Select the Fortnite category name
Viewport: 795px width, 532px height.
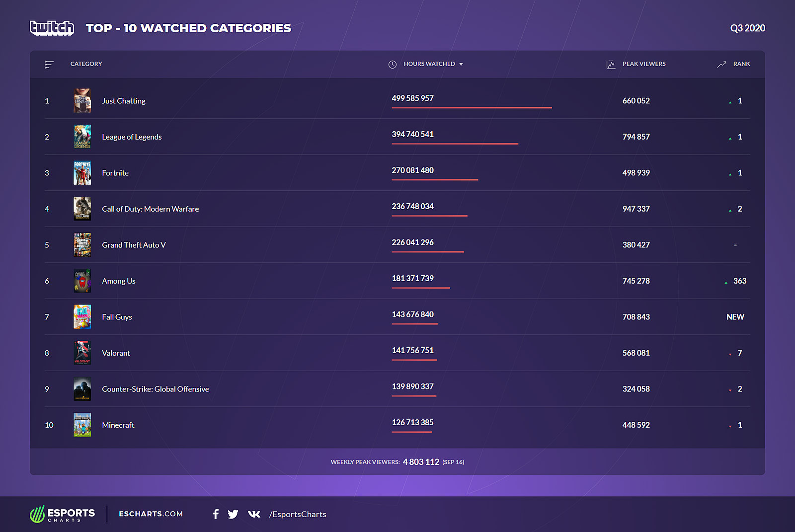point(115,173)
